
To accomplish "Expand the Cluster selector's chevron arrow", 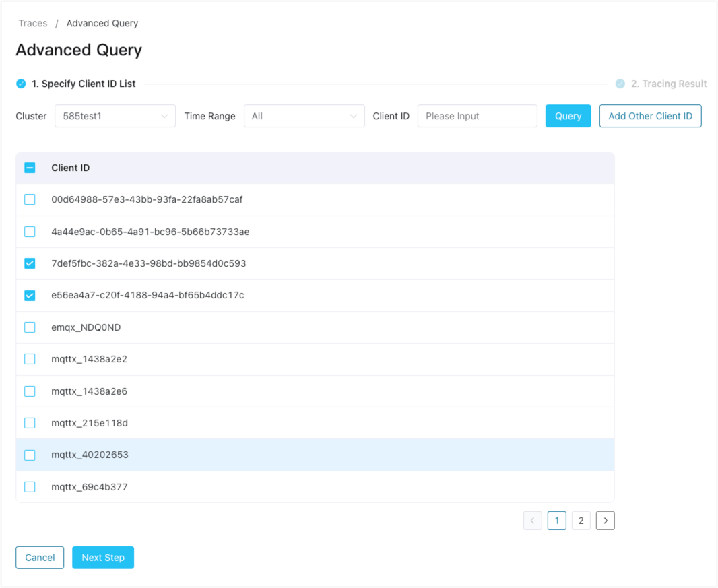I will click(x=166, y=116).
